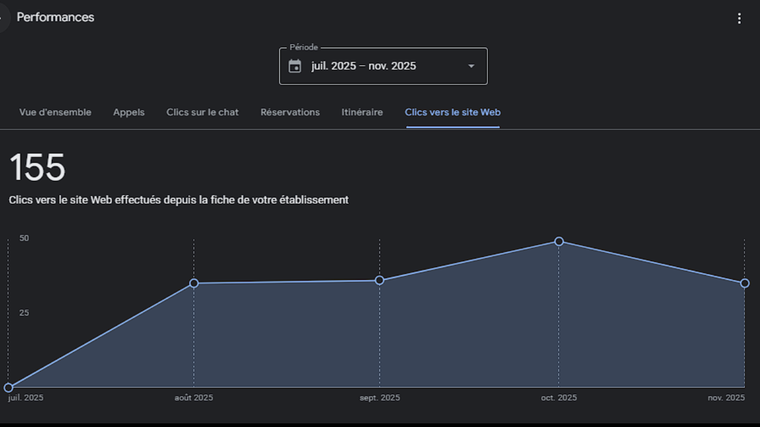The height and width of the screenshot is (427, 760).
Task: Switch to the Vue d'ensemble tab
Action: click(55, 112)
